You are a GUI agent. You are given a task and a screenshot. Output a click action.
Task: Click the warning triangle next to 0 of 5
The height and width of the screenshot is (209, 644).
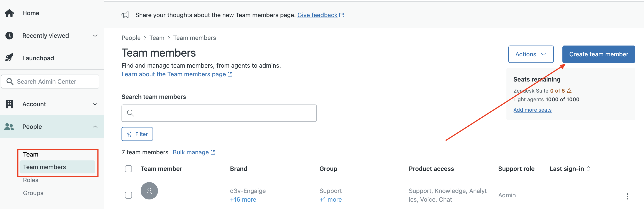(x=569, y=90)
